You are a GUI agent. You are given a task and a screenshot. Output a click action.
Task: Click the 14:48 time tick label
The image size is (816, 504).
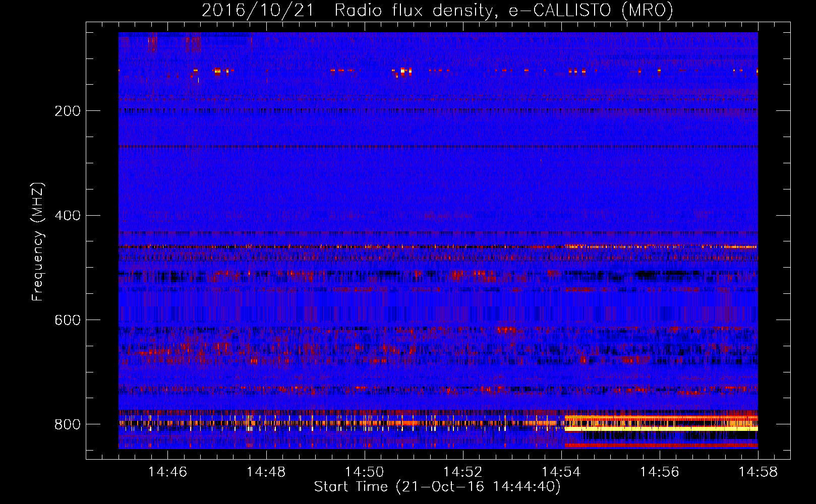click(x=266, y=472)
